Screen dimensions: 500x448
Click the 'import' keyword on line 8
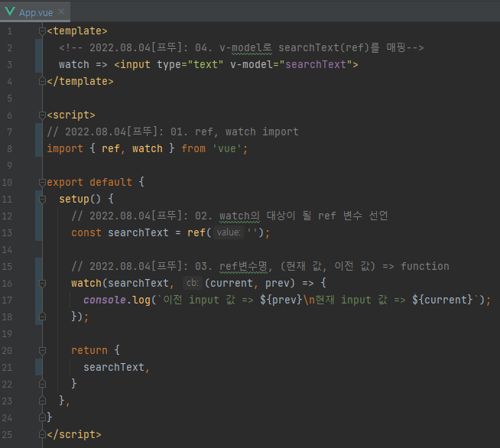pyautogui.click(x=65, y=148)
